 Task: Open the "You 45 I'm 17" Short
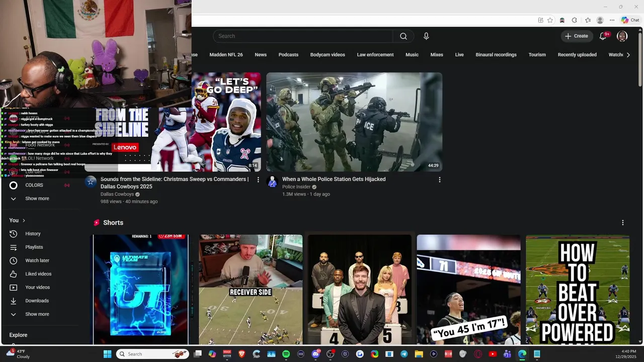(468, 289)
